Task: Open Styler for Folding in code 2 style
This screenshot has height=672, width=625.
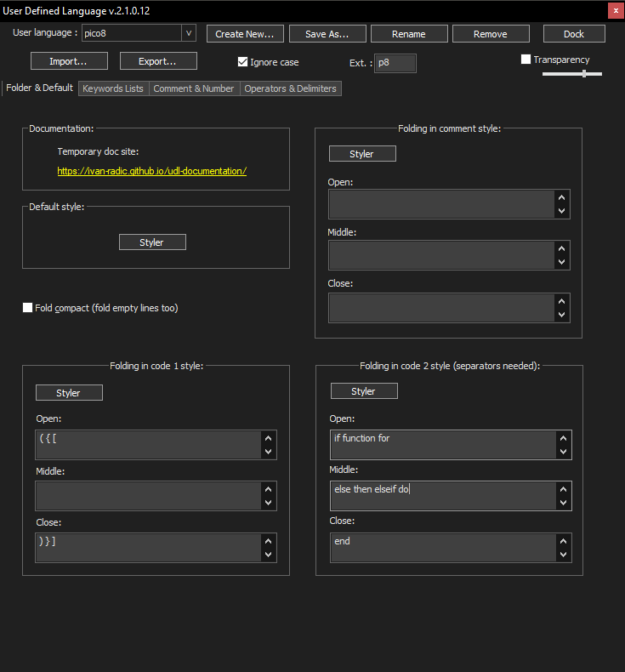Action: [364, 390]
